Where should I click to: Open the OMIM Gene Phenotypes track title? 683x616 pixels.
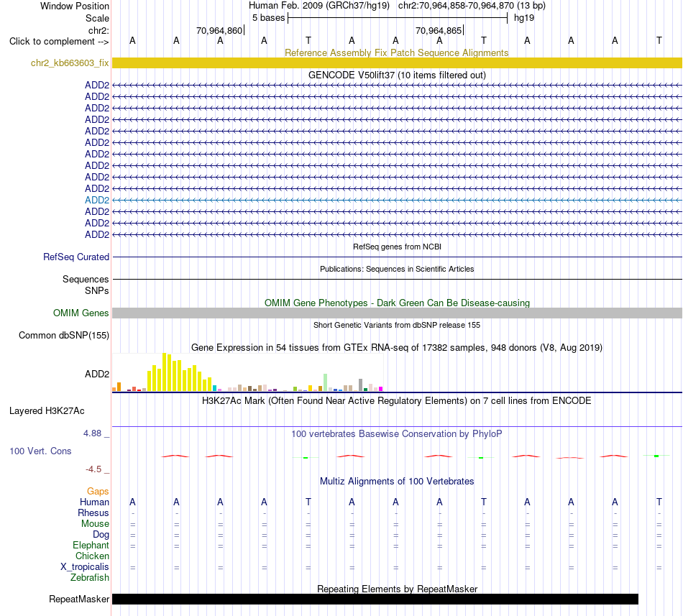click(x=397, y=303)
